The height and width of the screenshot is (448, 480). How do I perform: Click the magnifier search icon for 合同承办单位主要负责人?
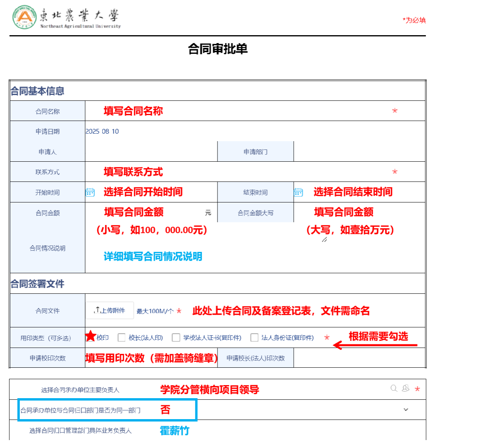[394, 388]
